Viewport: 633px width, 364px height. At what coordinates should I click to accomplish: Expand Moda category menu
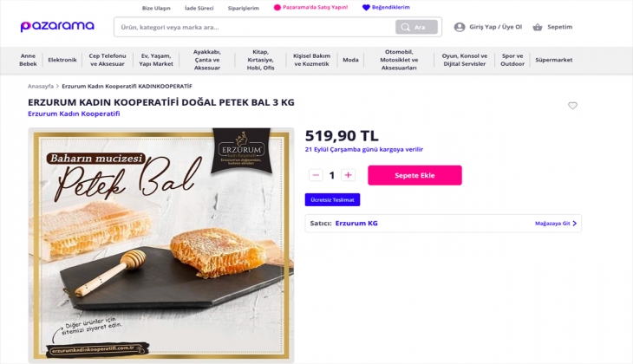350,60
